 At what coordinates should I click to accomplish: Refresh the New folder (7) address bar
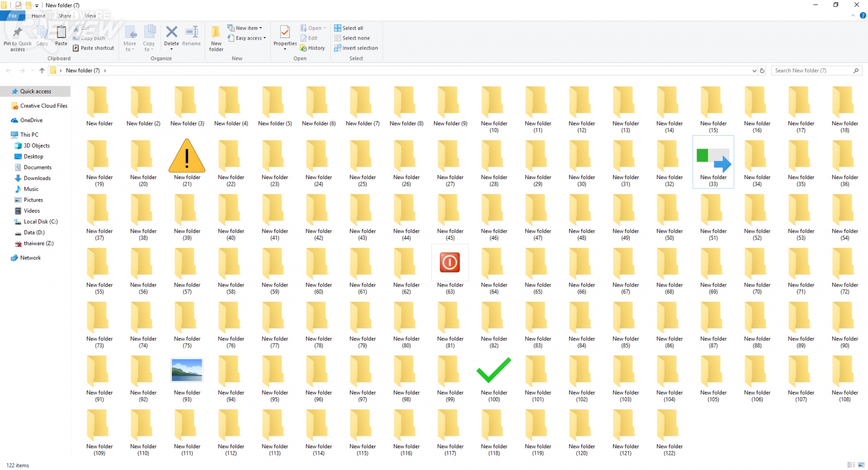pyautogui.click(x=762, y=71)
